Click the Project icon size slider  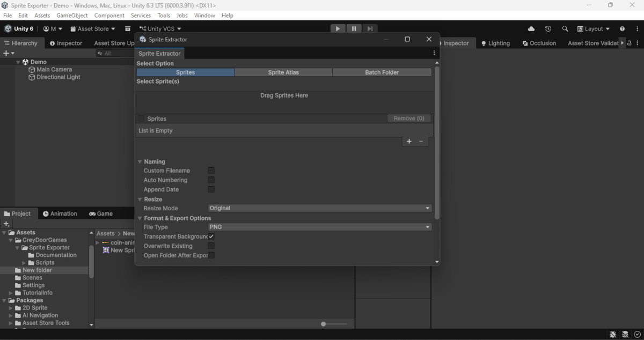[x=334, y=324]
